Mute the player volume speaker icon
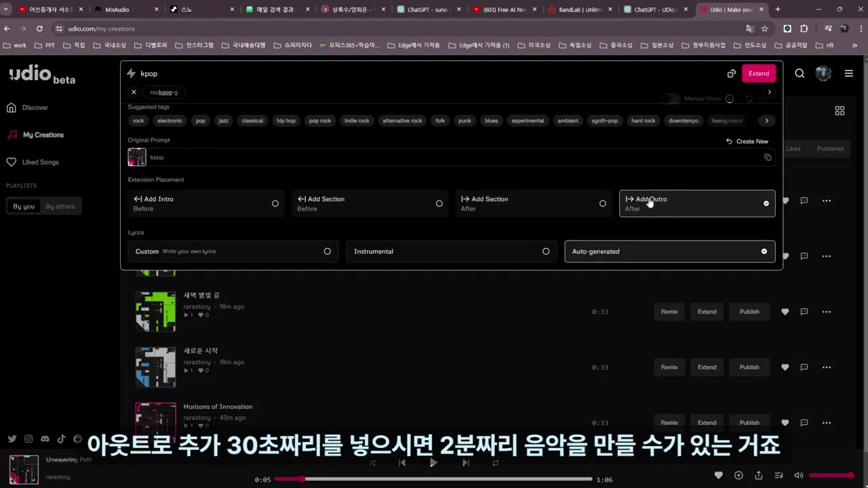The image size is (868, 488). point(799,475)
